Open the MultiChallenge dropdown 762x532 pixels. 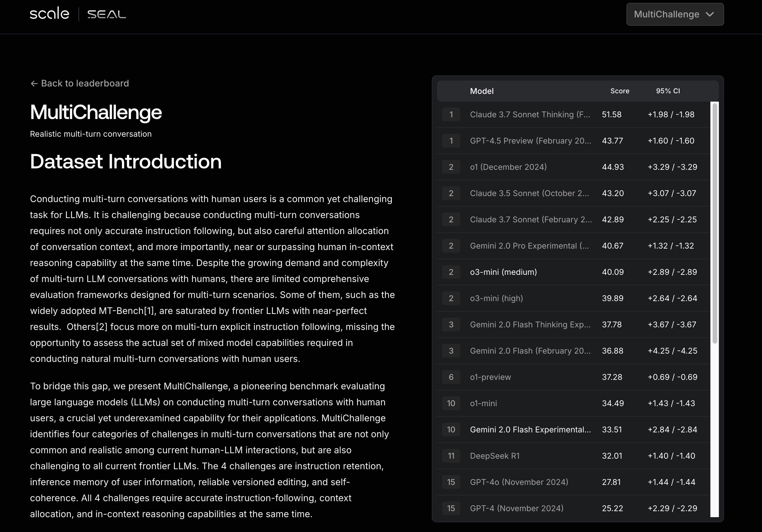pos(666,14)
